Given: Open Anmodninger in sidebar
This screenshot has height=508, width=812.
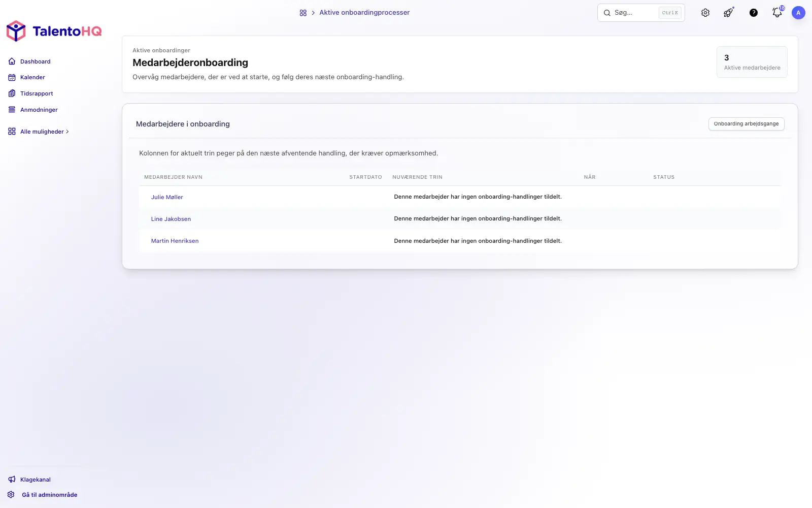Looking at the screenshot, I should pos(39,110).
